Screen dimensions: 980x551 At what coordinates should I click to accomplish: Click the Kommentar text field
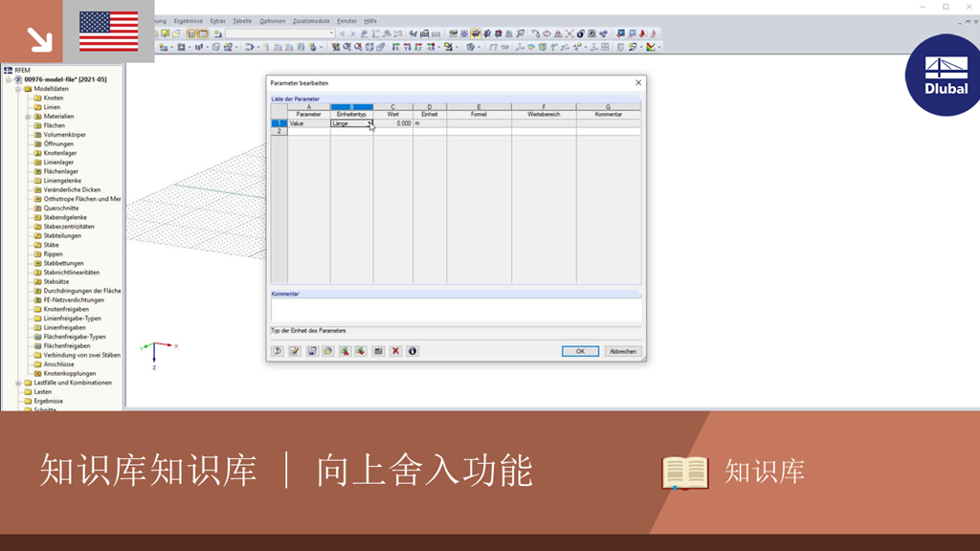[457, 310]
